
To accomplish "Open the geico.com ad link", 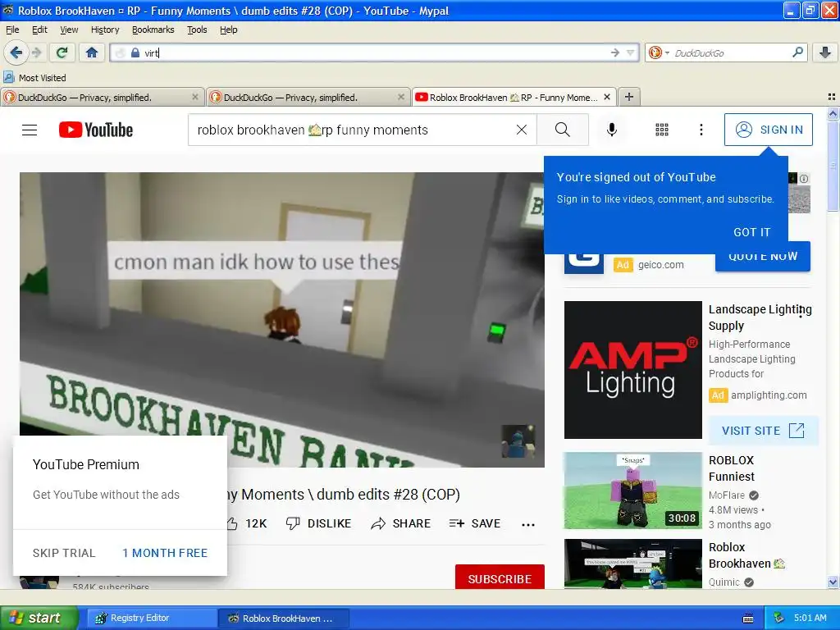I will coord(660,265).
